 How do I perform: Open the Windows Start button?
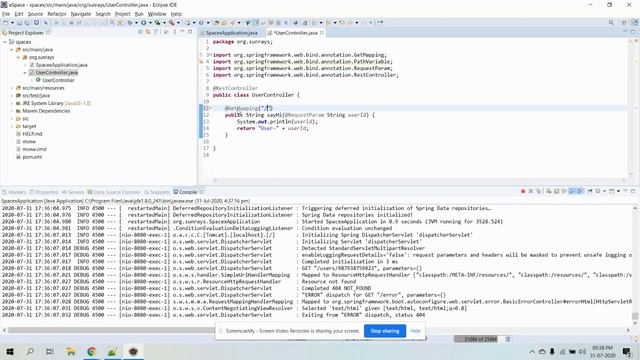pos(10,351)
